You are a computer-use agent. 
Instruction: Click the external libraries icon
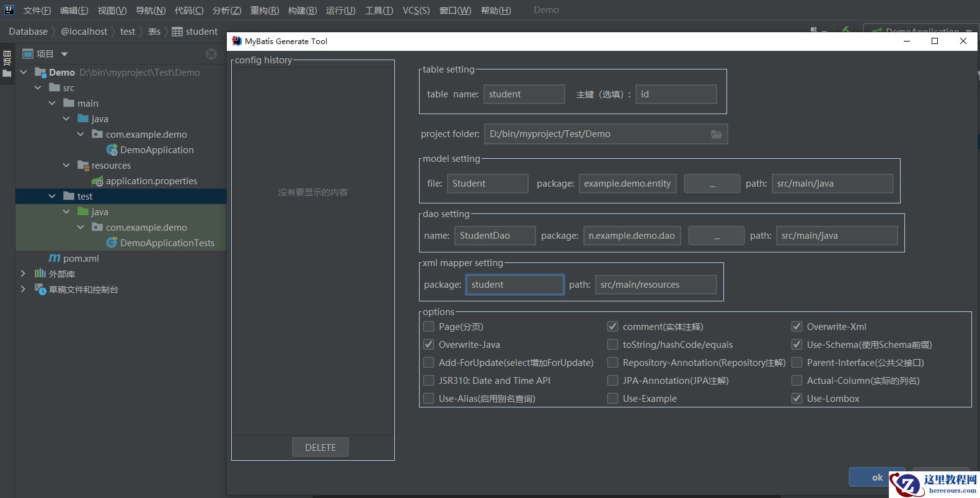(40, 273)
